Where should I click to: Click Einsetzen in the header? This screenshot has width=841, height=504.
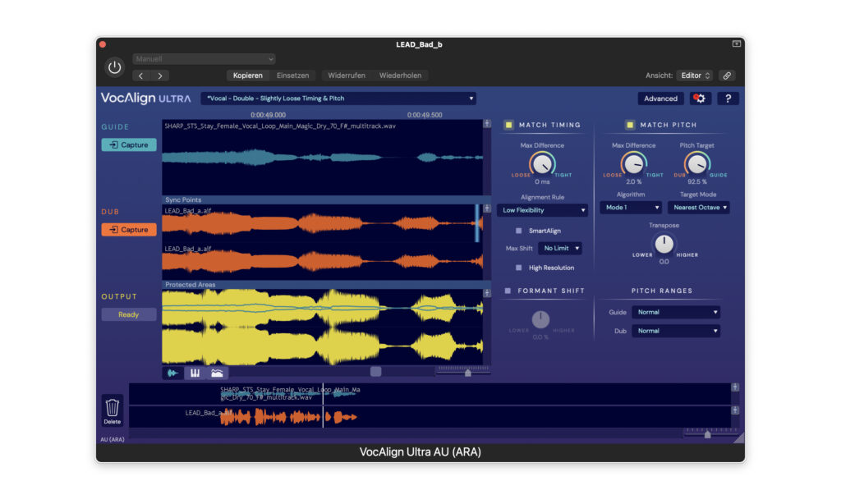click(x=293, y=76)
